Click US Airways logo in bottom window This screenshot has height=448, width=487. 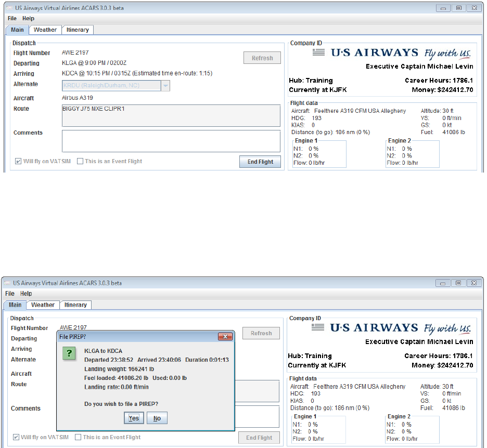point(391,328)
